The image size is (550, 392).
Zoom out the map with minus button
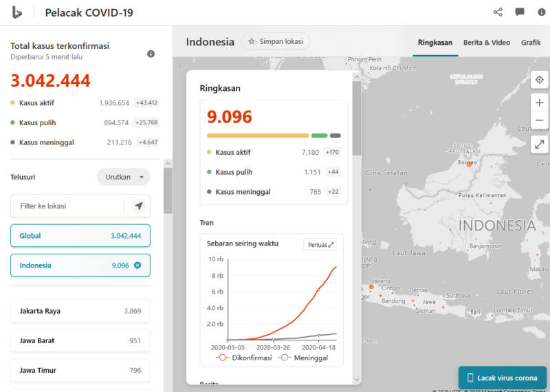point(540,120)
